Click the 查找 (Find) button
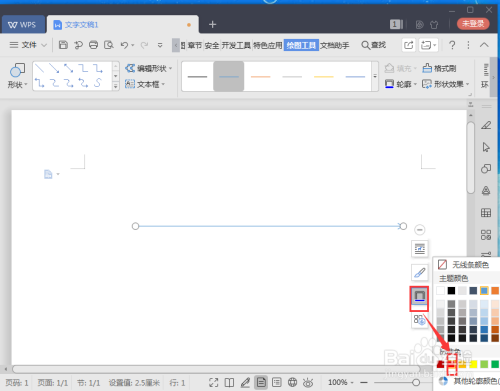 click(374, 45)
